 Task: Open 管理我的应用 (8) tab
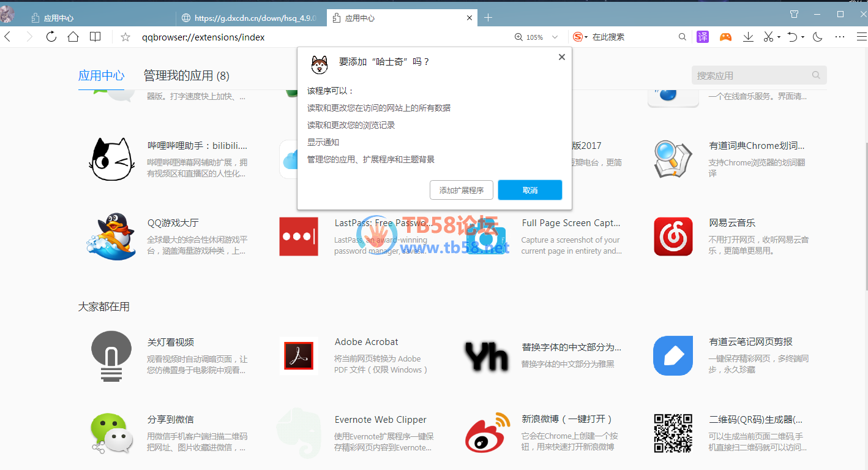(x=186, y=76)
